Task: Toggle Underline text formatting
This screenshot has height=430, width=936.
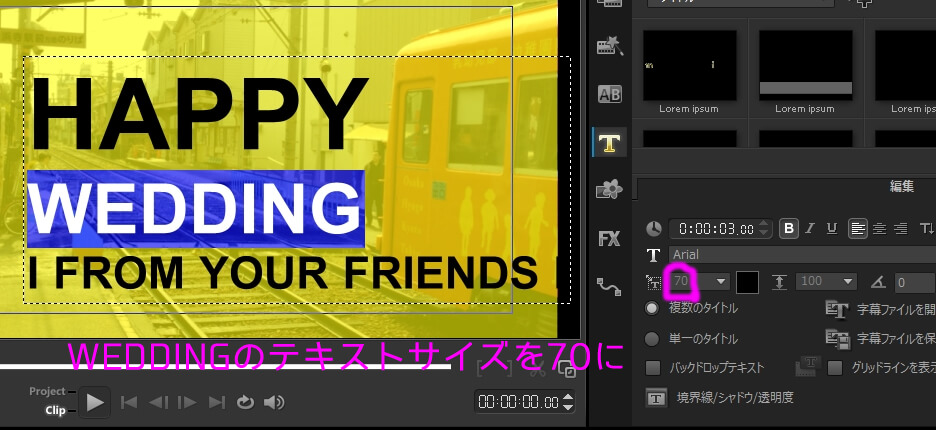Action: pos(832,228)
